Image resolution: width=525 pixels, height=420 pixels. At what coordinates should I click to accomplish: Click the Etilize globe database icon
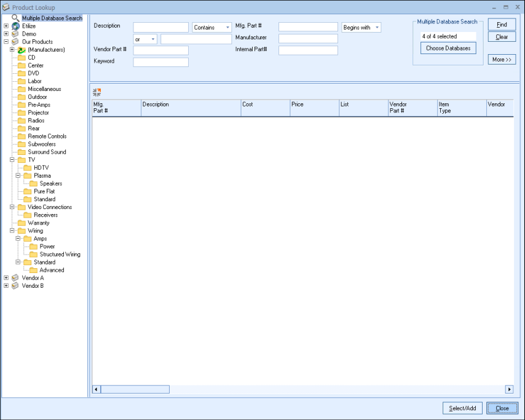(15, 26)
